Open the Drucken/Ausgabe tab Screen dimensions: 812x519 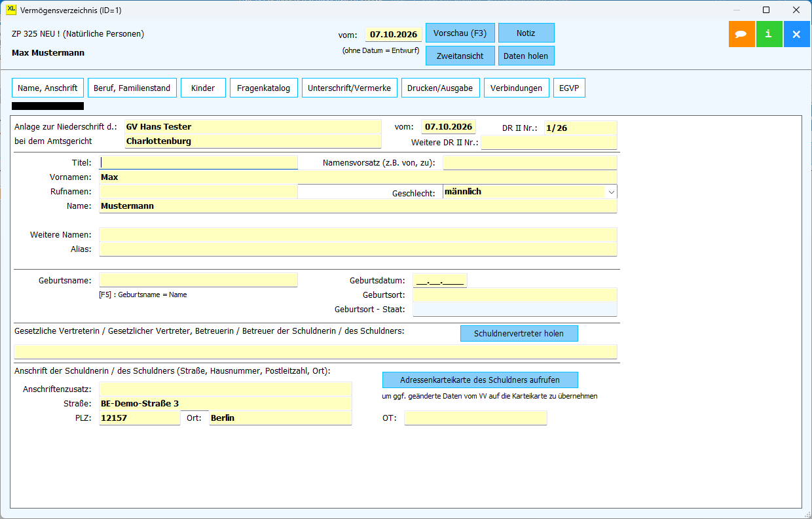tap(440, 88)
